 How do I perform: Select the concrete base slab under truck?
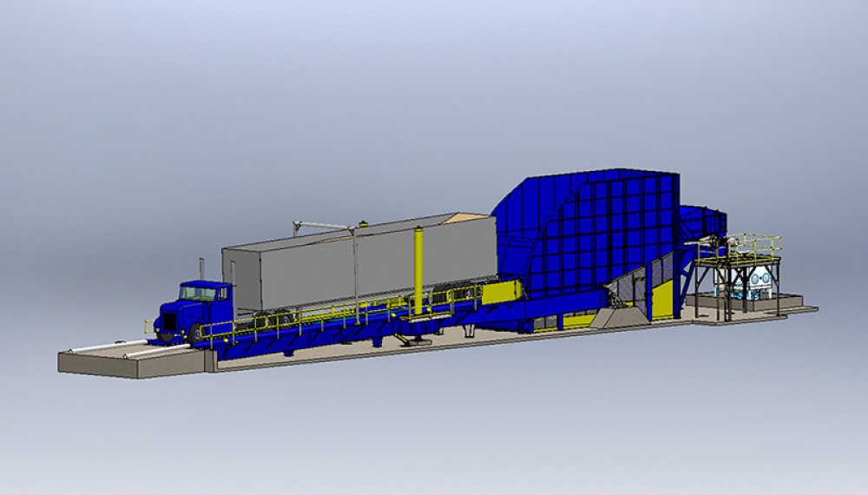pyautogui.click(x=135, y=359)
